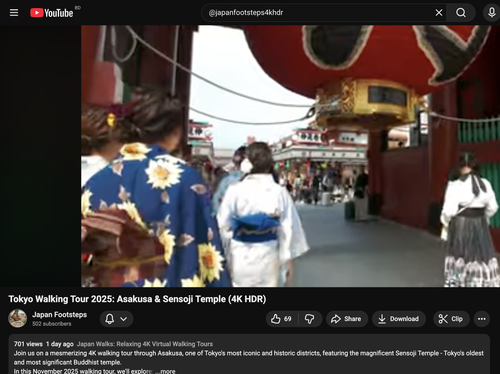This screenshot has height=374, width=500.
Task: Open Japan Footsteps channel avatar
Action: pos(17,318)
